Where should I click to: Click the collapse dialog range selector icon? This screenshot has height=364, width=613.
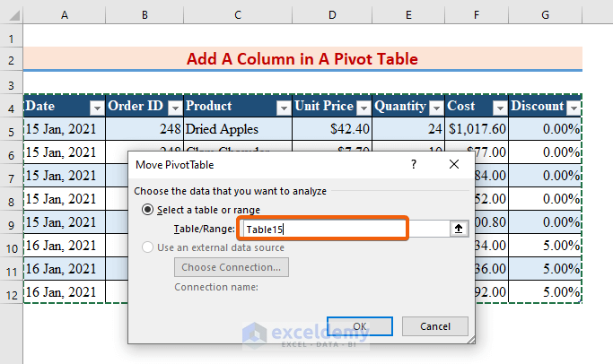460,229
